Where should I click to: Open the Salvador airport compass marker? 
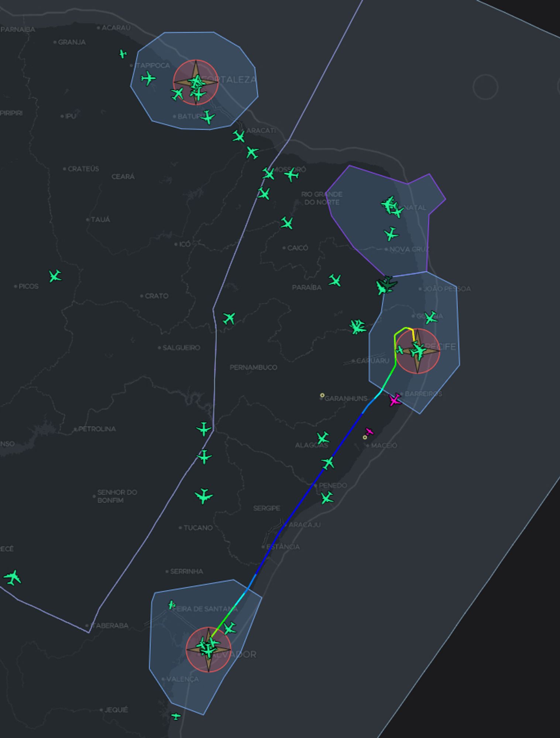209,649
